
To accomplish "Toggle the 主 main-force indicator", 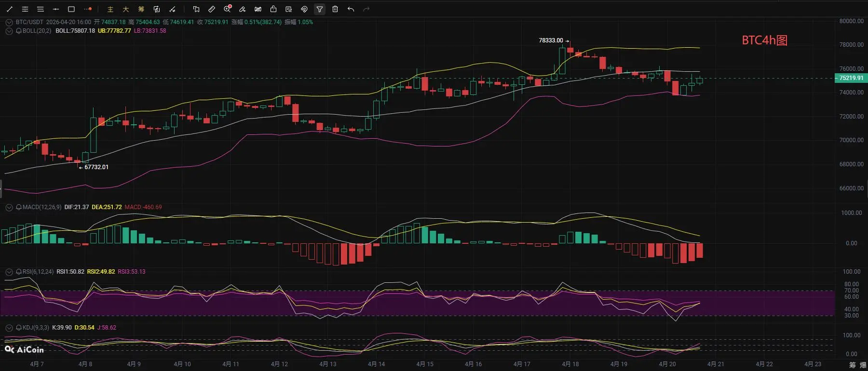I will (x=110, y=9).
